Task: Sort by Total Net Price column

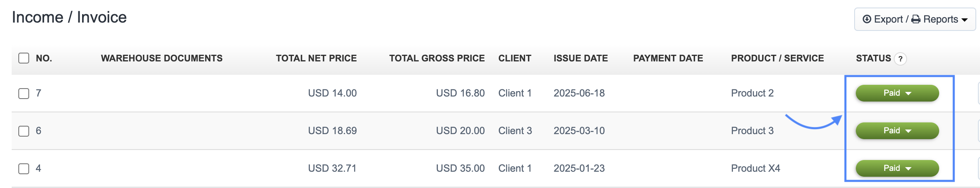Action: pyautogui.click(x=316, y=58)
